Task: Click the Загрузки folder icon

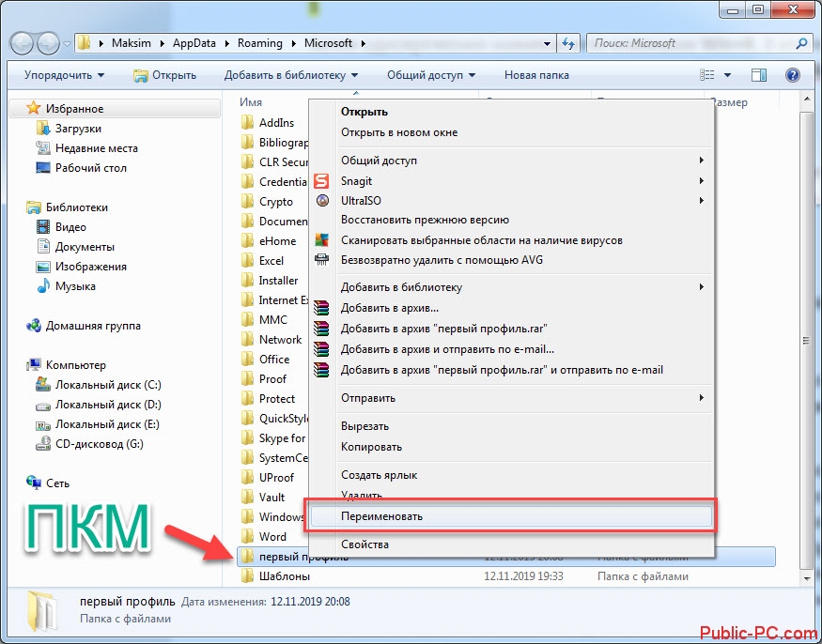Action: click(42, 129)
